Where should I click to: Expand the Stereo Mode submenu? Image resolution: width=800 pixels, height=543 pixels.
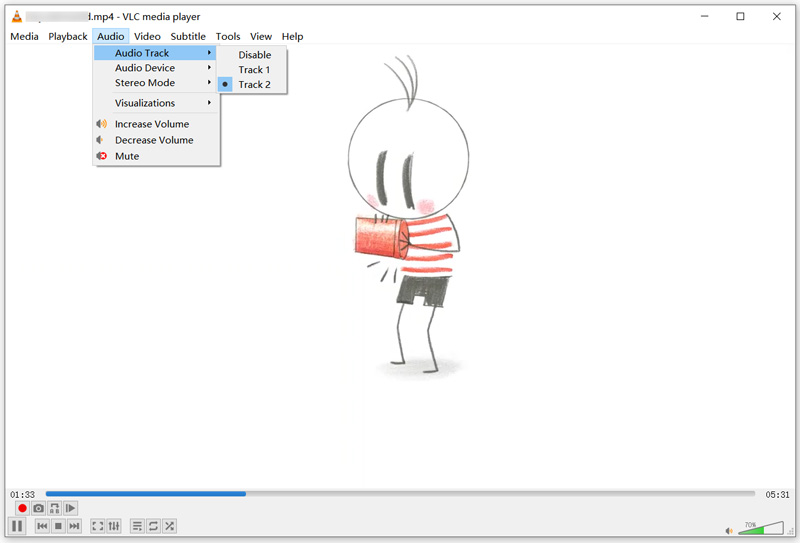pyautogui.click(x=155, y=83)
